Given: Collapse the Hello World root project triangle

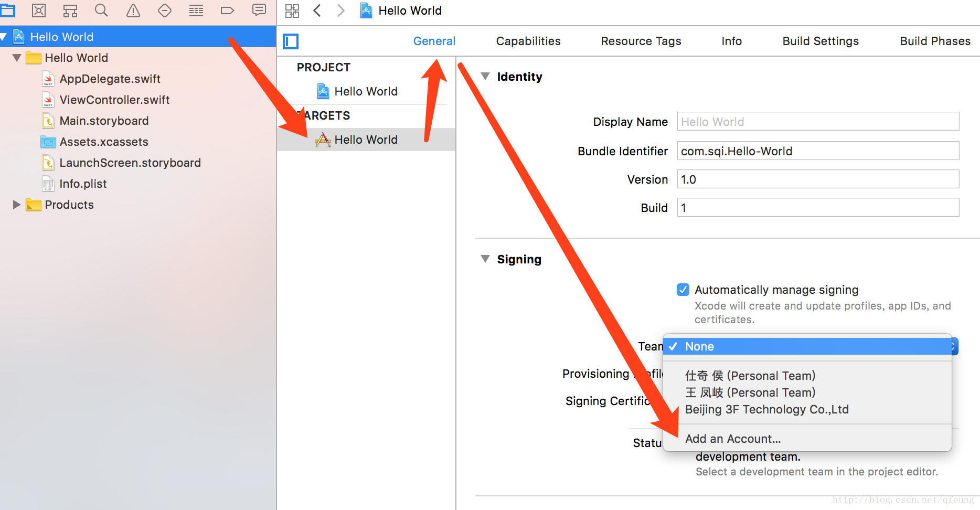Looking at the screenshot, I should (4, 37).
